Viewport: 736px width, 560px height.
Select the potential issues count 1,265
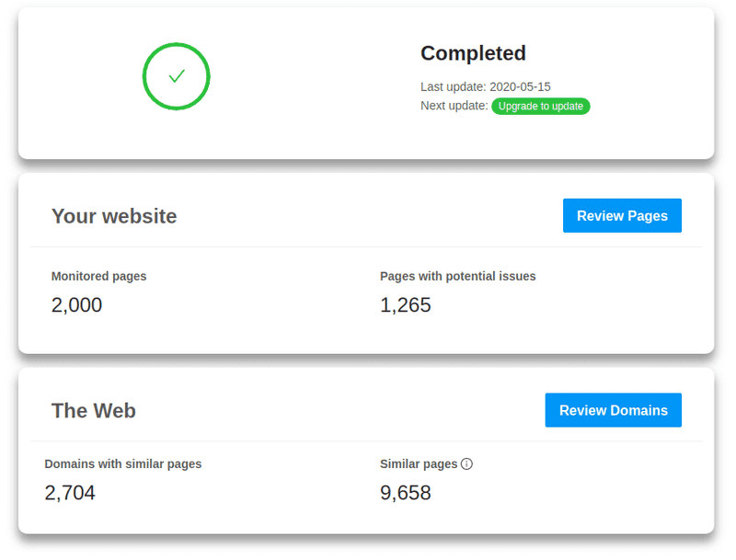[405, 305]
